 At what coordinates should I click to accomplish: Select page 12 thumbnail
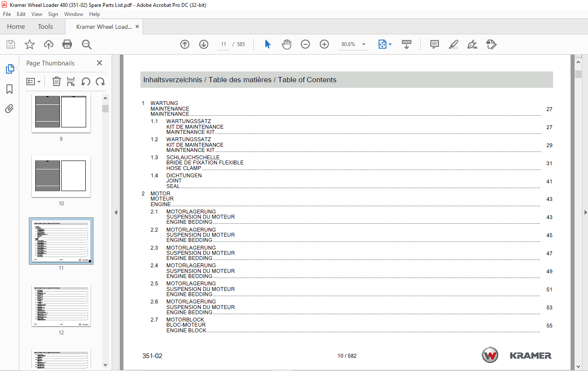(x=61, y=306)
